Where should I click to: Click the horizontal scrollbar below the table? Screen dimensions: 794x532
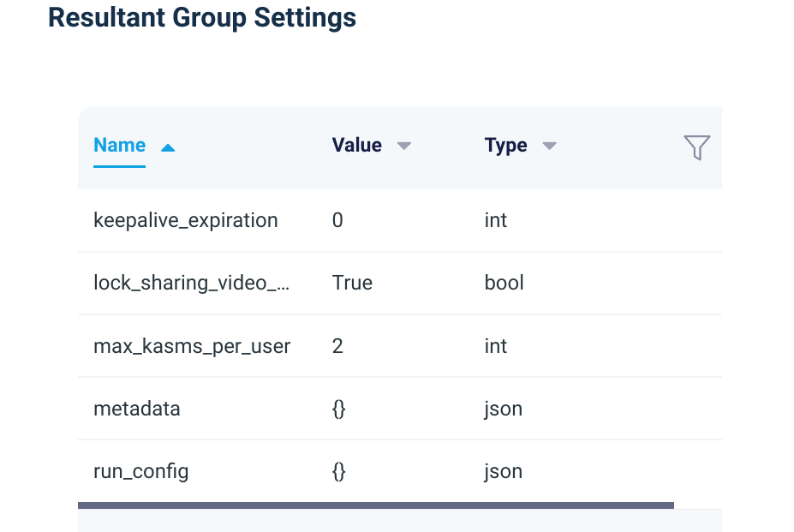pyautogui.click(x=377, y=505)
